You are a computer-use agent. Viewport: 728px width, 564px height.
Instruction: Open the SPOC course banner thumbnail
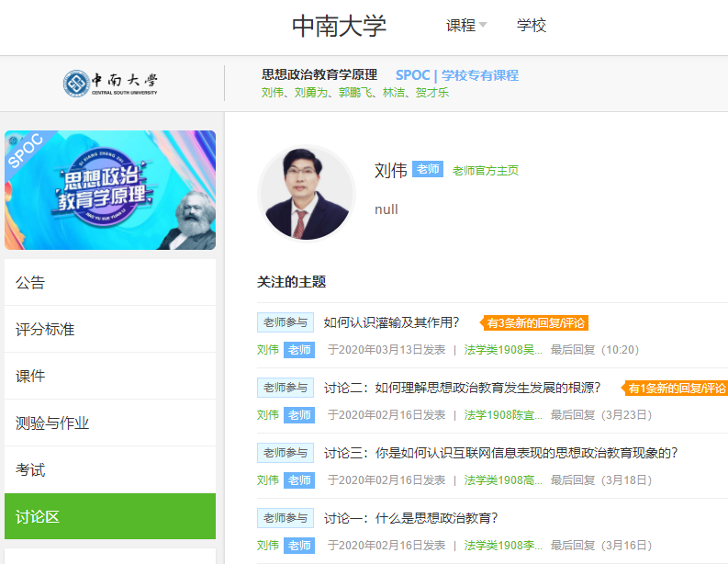(110, 190)
